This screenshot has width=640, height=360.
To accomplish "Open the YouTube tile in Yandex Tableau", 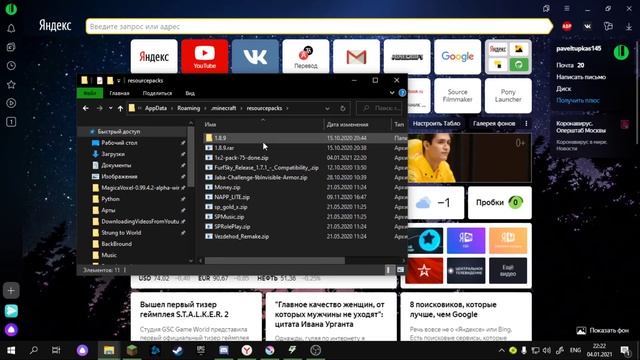I will pos(204,56).
